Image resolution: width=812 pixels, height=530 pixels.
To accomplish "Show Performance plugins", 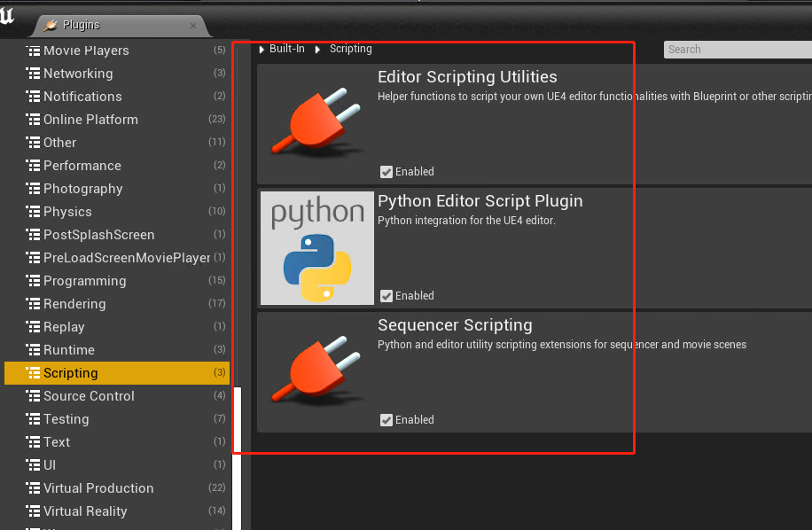I will point(117,166).
